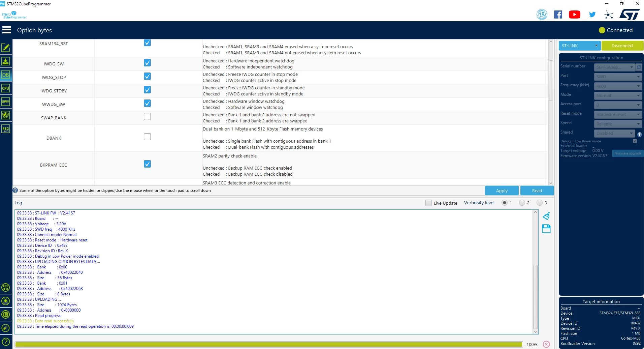Select verbosity level 3
644x349 pixels.
tap(540, 203)
